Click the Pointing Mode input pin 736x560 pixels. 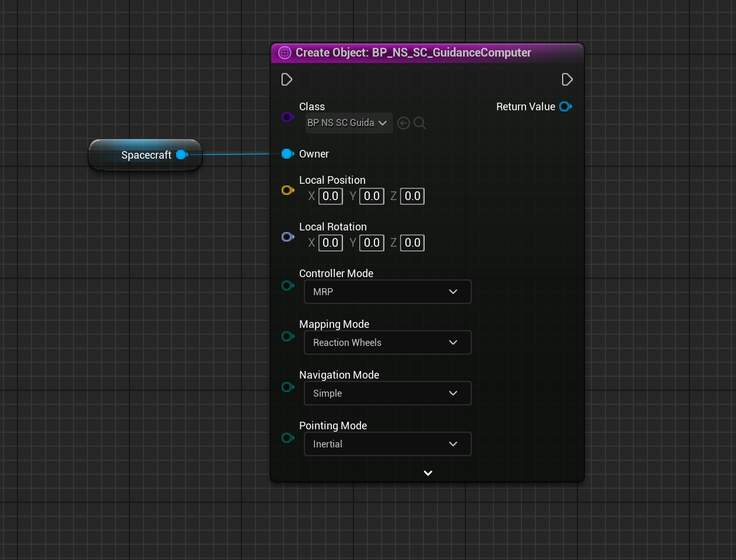coord(288,437)
